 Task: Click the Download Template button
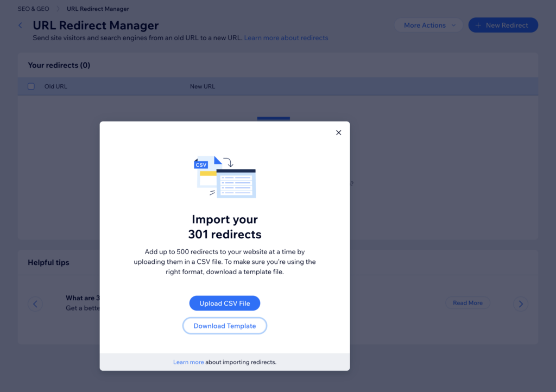[224, 326]
